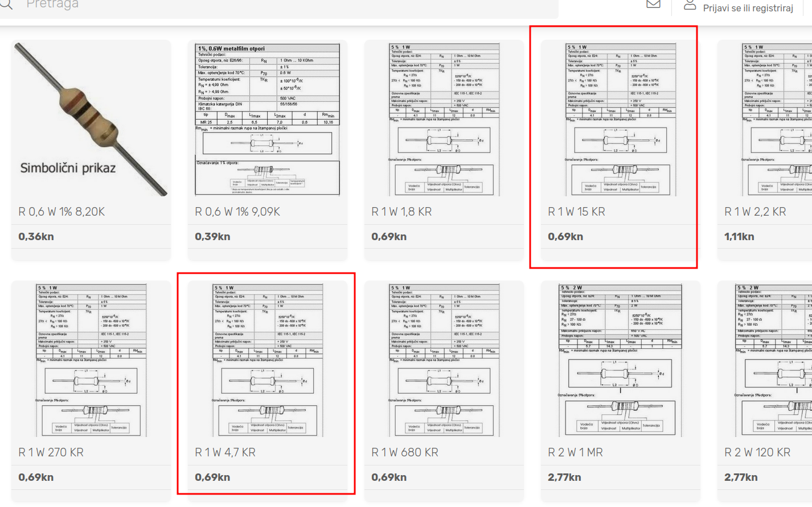Click R 1 W 2,2 KR product title
This screenshot has width=812, height=507.
click(x=755, y=212)
